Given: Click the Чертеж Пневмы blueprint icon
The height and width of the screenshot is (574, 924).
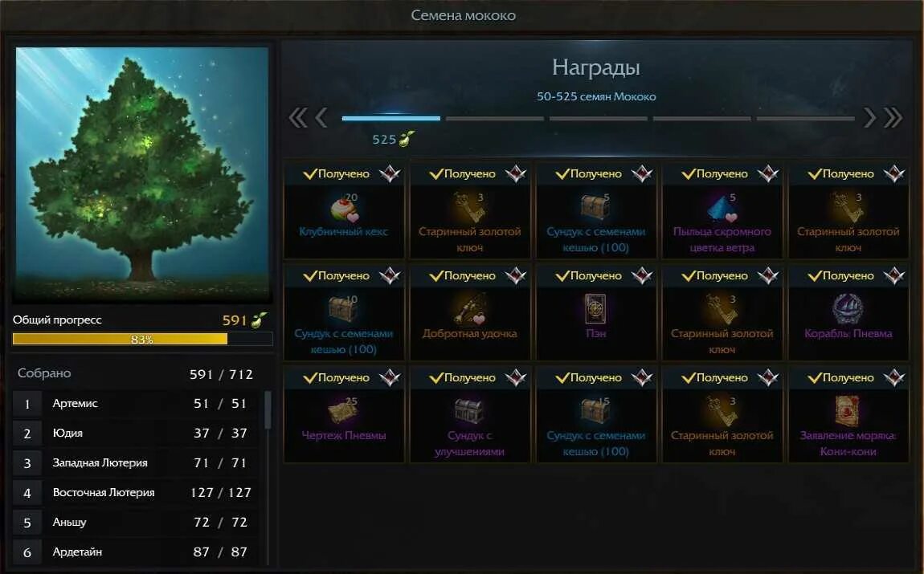Looking at the screenshot, I should [343, 411].
